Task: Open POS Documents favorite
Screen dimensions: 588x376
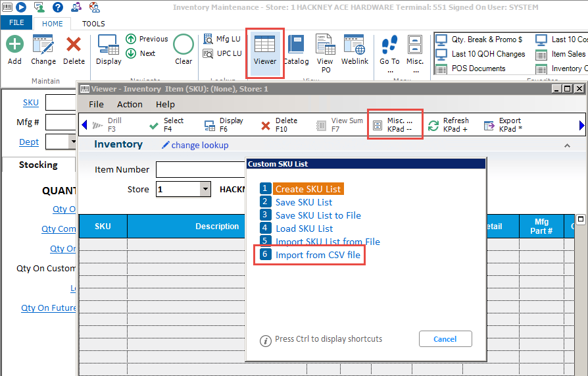Action: coord(471,68)
